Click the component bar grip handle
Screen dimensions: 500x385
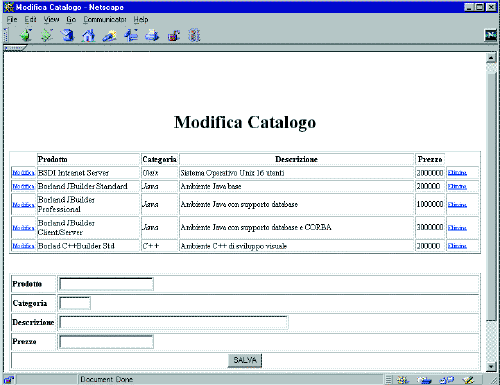pyautogui.click(x=388, y=379)
